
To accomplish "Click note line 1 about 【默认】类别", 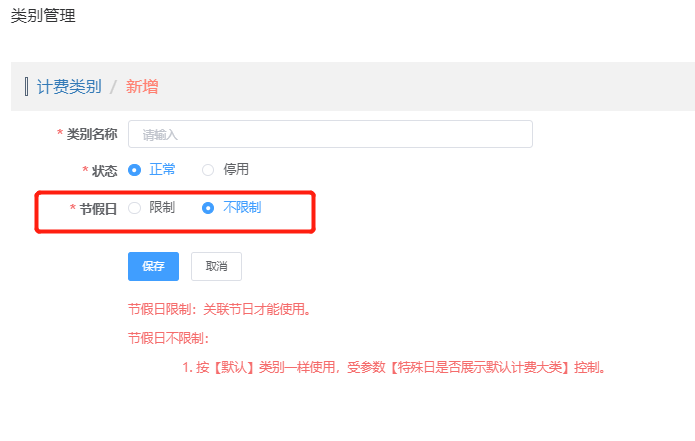I will [394, 367].
